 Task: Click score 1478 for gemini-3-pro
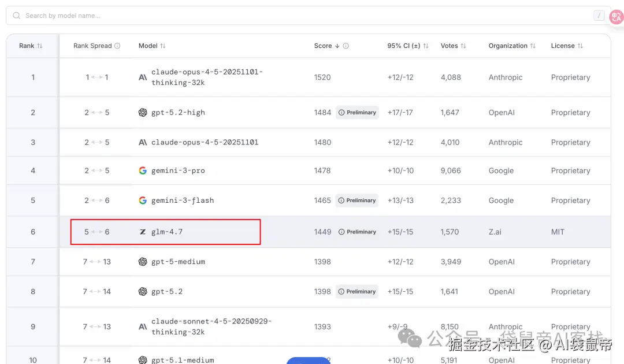pos(322,170)
